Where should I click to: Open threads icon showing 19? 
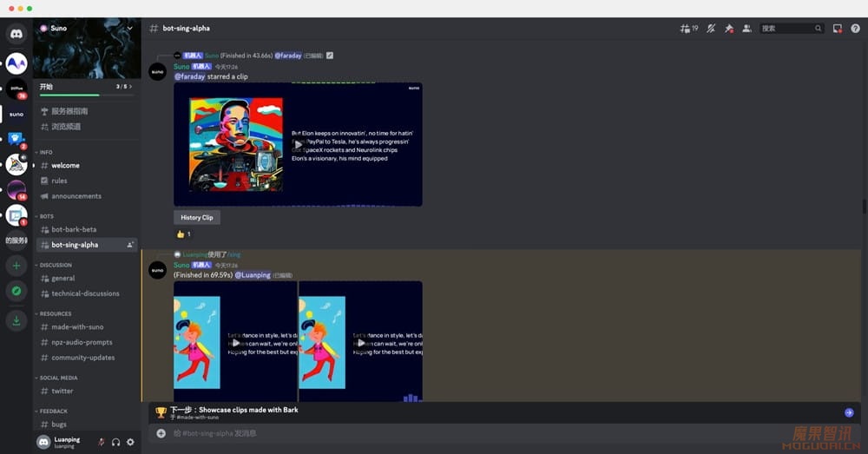pos(688,29)
